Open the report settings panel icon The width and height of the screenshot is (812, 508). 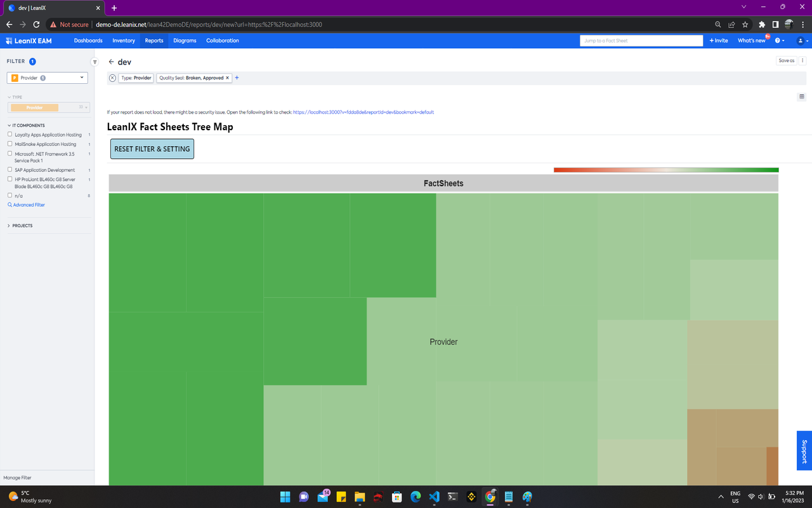coord(802,97)
